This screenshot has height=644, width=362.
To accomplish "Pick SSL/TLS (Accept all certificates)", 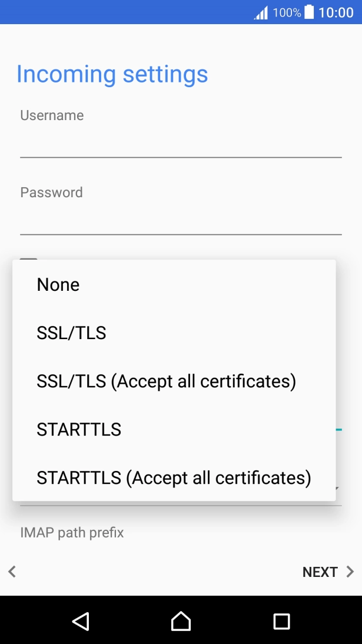I will [167, 381].
